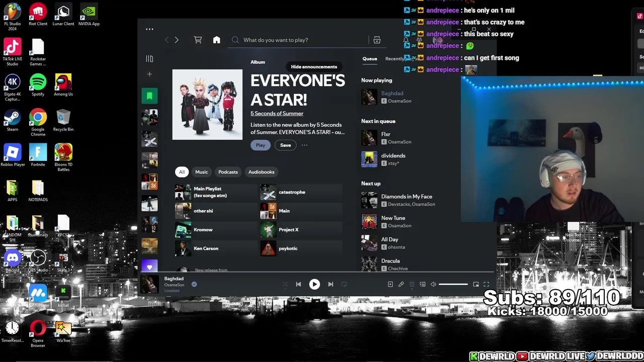Open the shopping cart icon in Spotify
The image size is (644, 362).
tap(198, 40)
